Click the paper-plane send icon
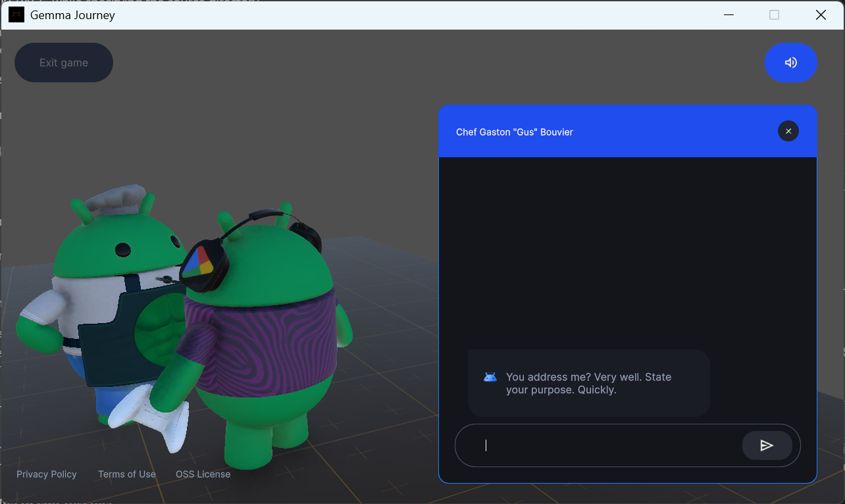The height and width of the screenshot is (504, 845). click(767, 445)
